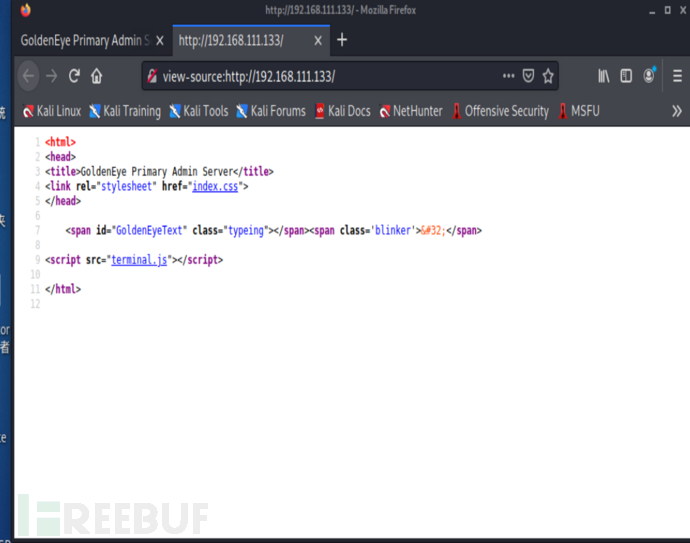Open the Kali Linux bookmark
This screenshot has height=543, width=690.
52,111
